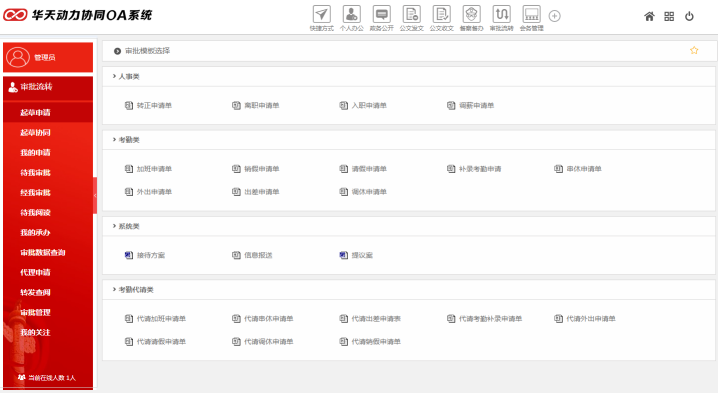Screen dimensions: 718x393
Task: Open the 代请调休申请单 form
Action: tap(263, 342)
